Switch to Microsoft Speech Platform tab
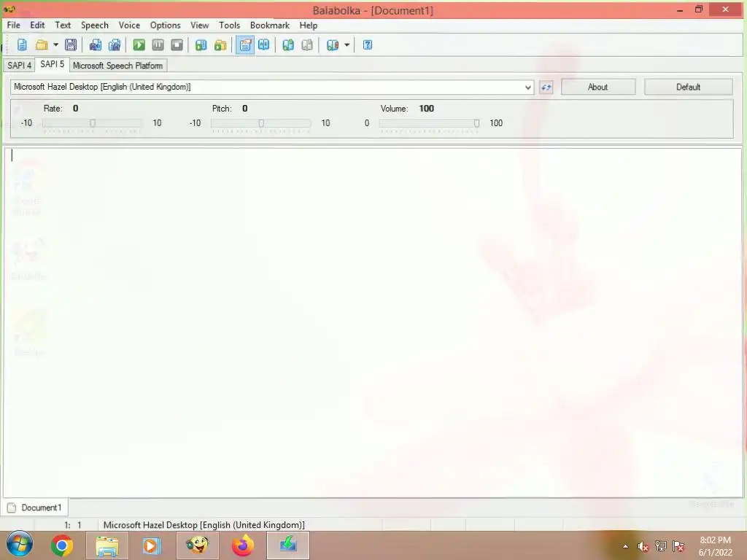The width and height of the screenshot is (747, 560). click(x=117, y=66)
